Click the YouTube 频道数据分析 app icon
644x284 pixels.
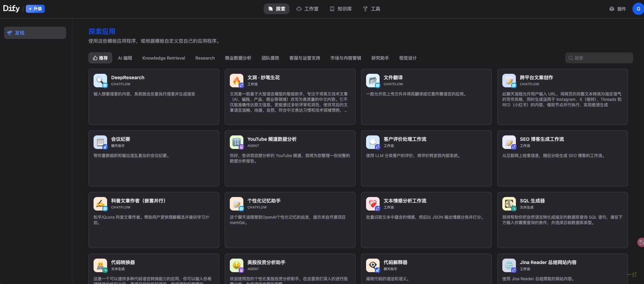tap(236, 142)
